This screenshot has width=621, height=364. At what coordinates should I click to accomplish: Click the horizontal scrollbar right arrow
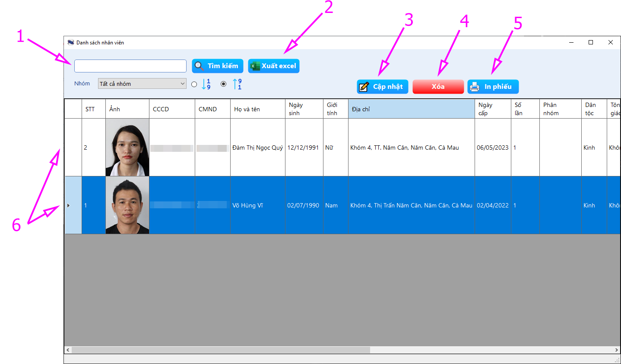tap(616, 350)
